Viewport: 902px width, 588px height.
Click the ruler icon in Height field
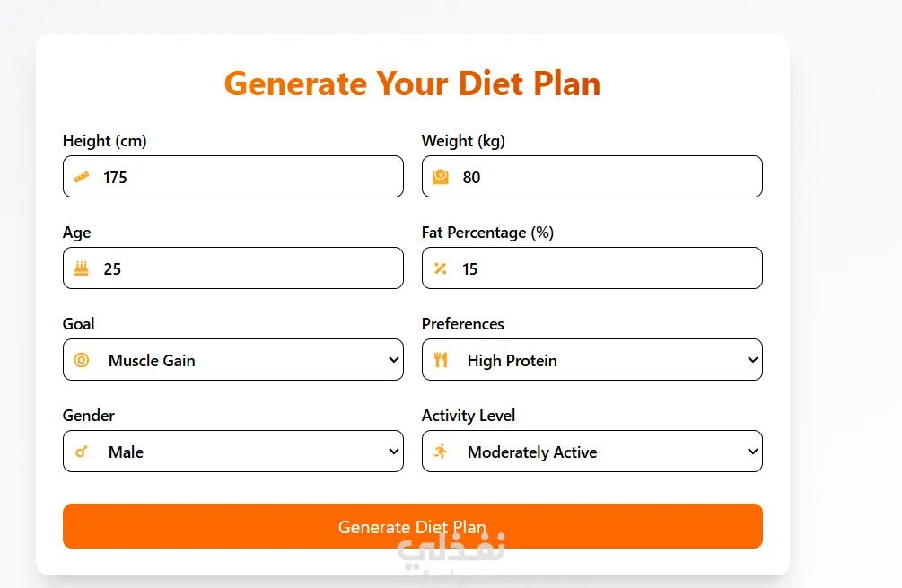[x=82, y=177]
